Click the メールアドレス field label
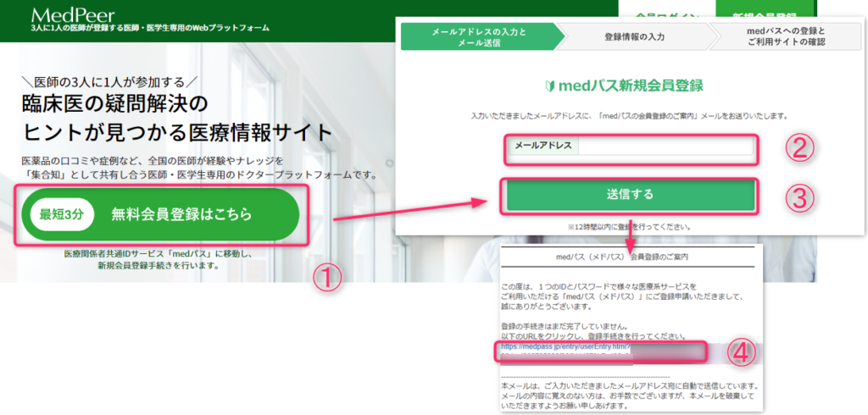The height and width of the screenshot is (415, 868). [543, 146]
